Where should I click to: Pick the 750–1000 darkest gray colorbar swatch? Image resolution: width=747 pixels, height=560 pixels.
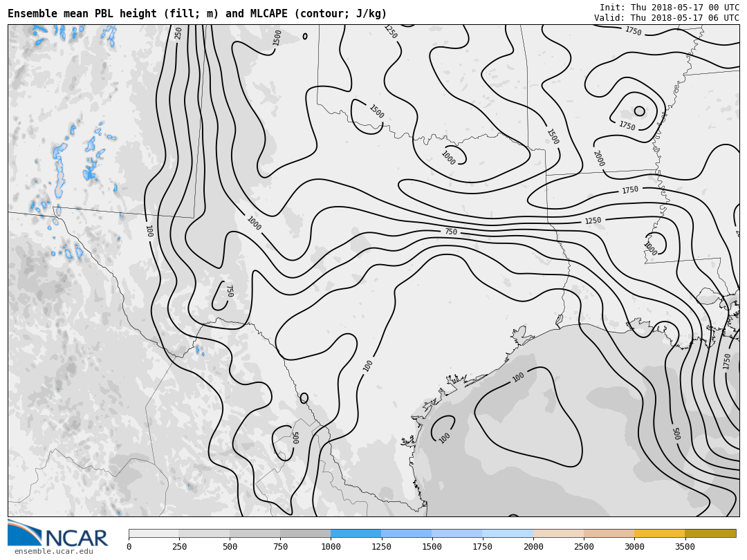[x=305, y=534]
